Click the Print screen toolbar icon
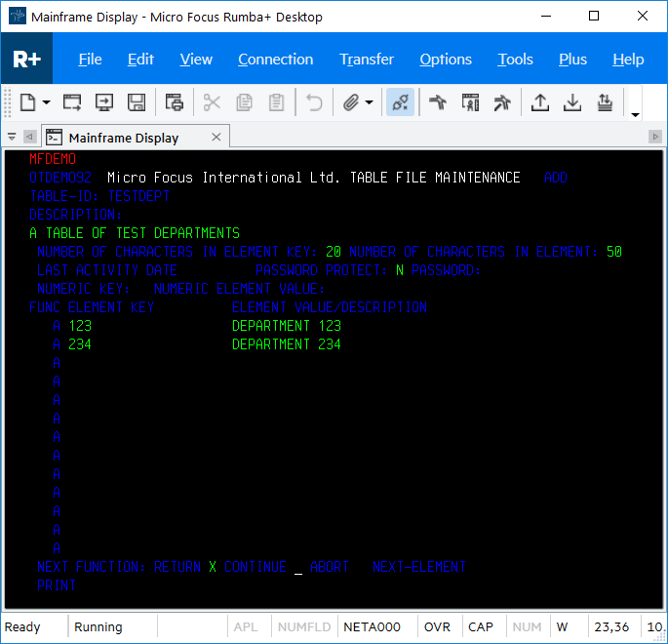 coord(175,102)
